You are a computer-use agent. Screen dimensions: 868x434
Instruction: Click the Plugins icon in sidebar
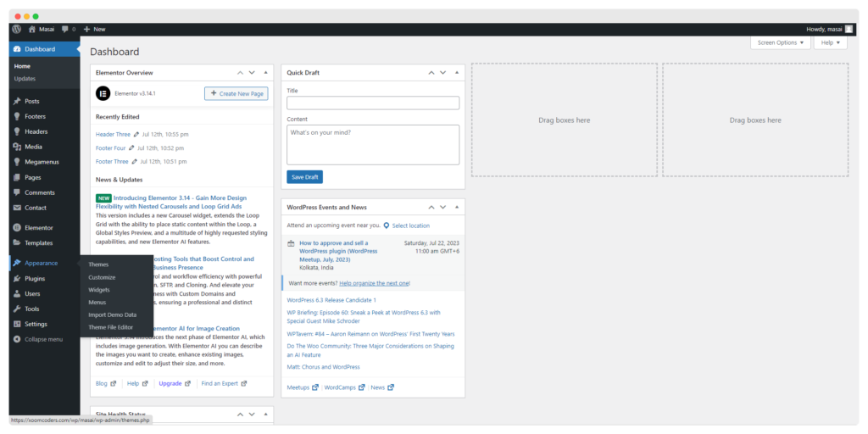tap(17, 278)
